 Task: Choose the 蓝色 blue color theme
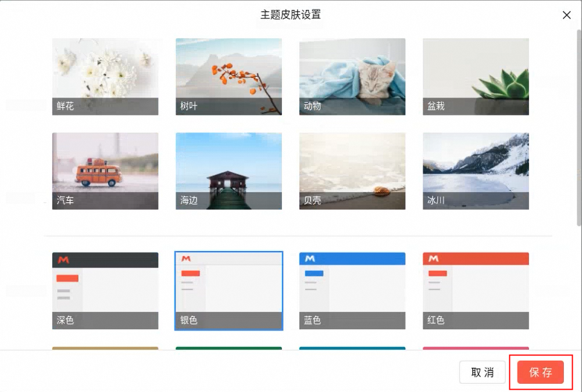coord(352,290)
